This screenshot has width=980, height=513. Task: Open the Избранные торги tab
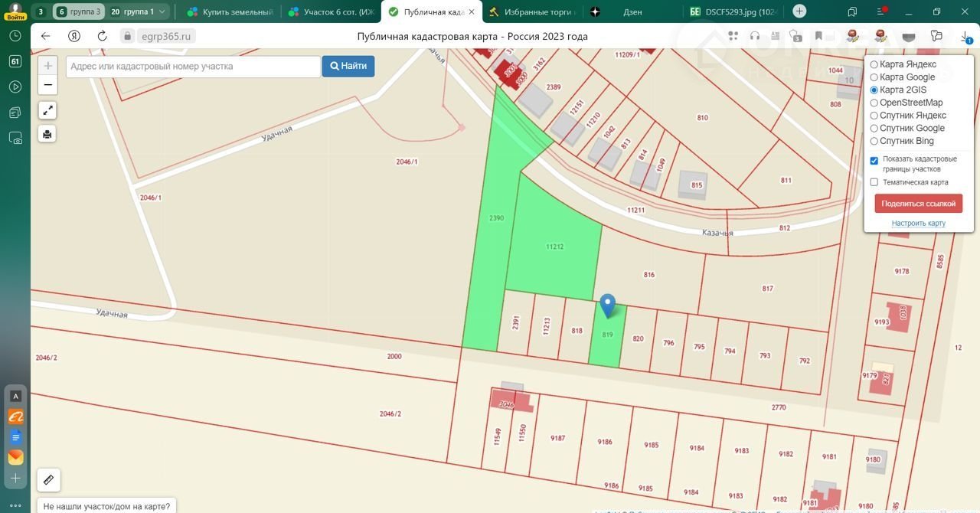click(x=536, y=11)
